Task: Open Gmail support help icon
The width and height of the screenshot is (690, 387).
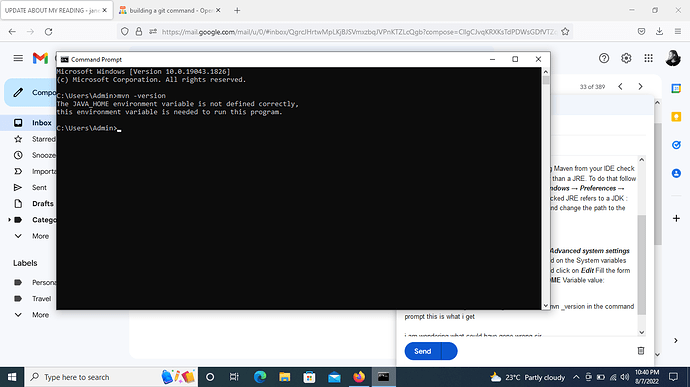Action: (604, 58)
